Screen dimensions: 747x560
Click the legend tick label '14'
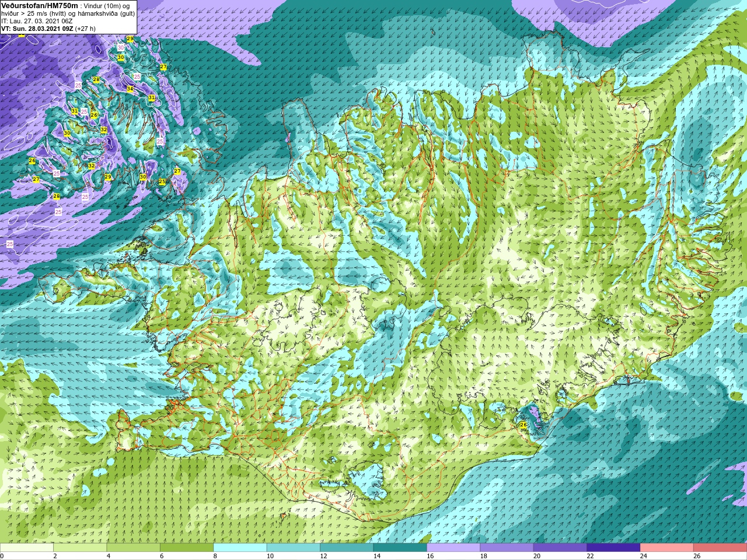pos(377,556)
